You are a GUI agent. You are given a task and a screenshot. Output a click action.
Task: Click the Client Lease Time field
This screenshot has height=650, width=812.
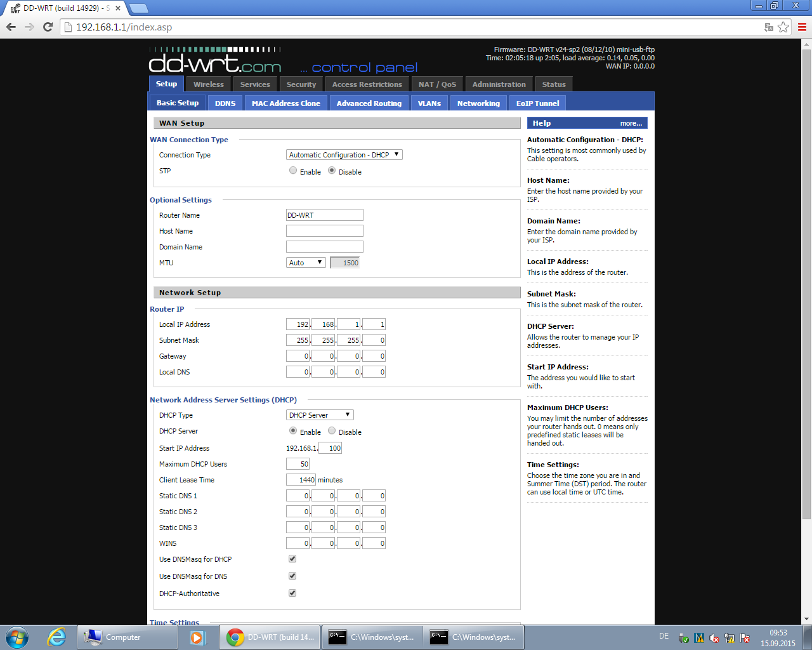(301, 480)
